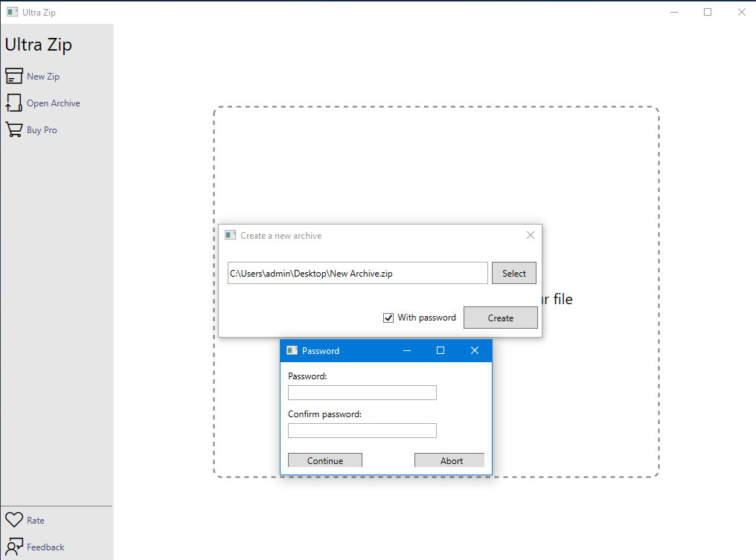Open New Zip from the sidebar label
Image resolution: width=756 pixels, height=560 pixels.
(x=41, y=75)
